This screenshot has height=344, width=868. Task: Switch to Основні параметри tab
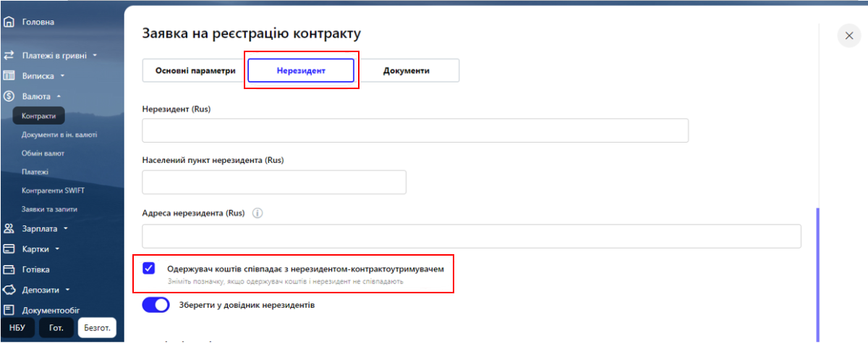[x=196, y=71]
